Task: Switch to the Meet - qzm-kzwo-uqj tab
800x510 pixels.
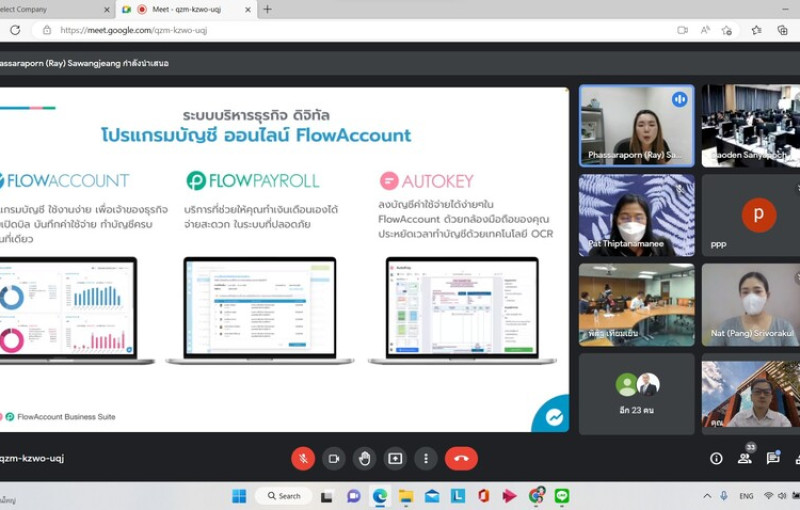Action: [186, 9]
